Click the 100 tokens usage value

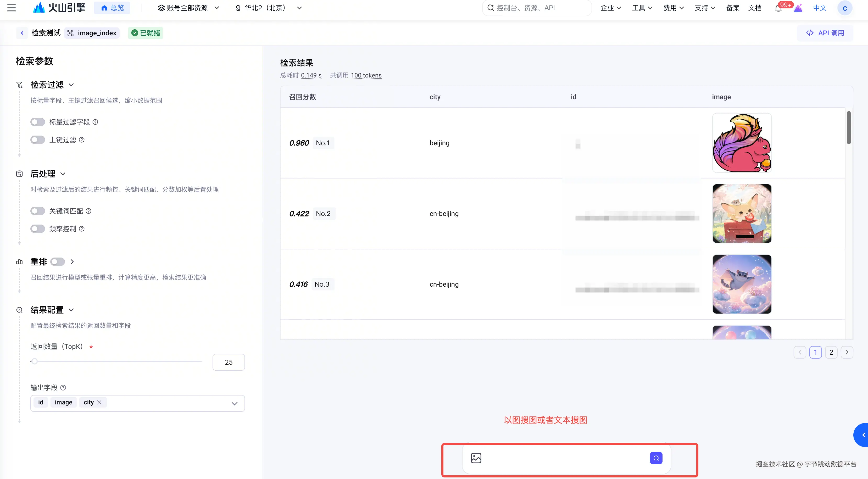coord(366,75)
